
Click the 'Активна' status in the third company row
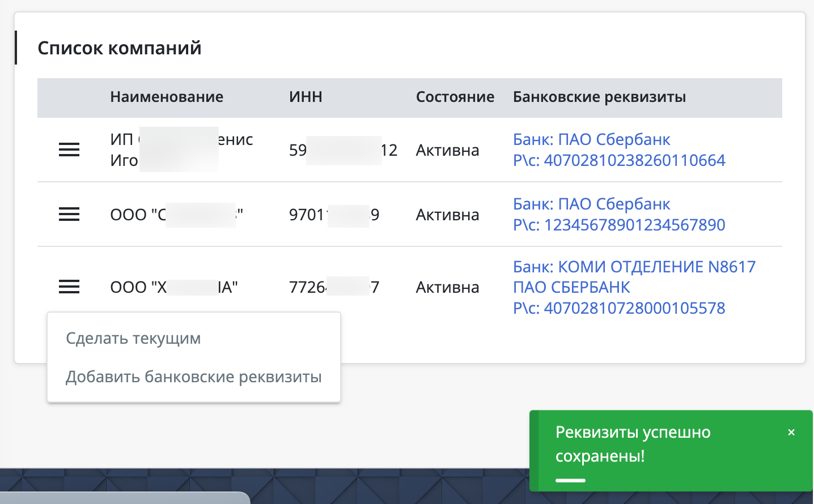447,288
